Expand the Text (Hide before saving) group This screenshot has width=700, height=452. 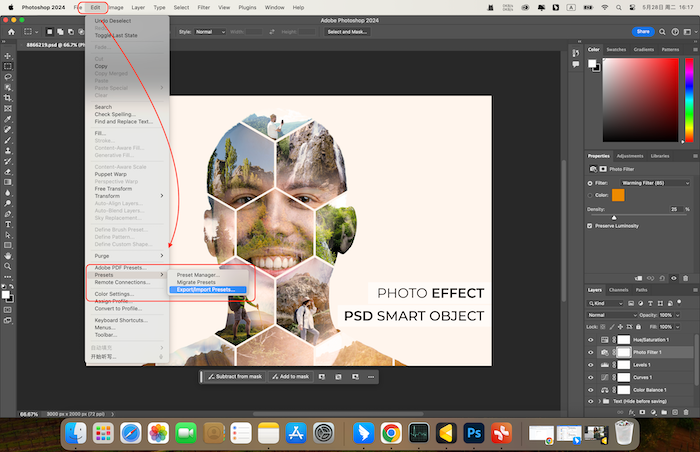pos(600,401)
